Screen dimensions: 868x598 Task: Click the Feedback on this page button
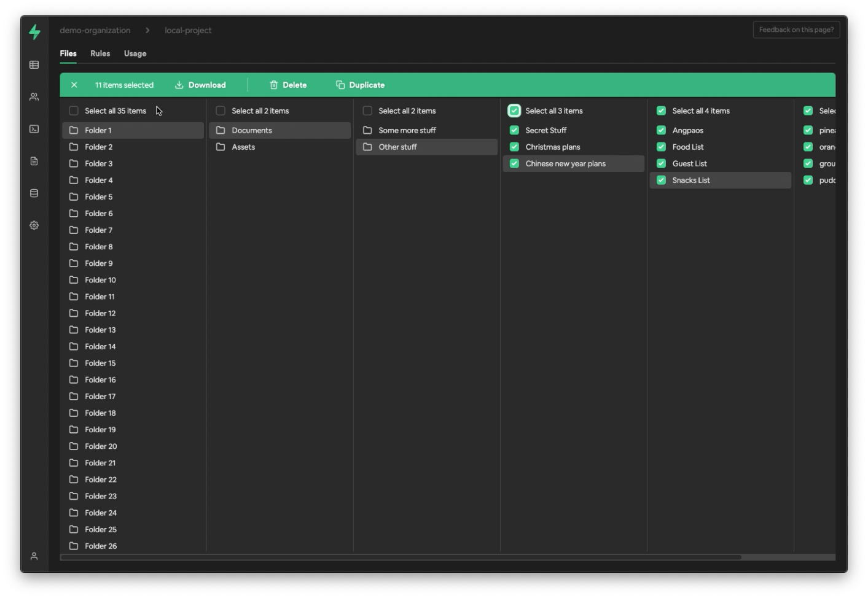click(797, 29)
